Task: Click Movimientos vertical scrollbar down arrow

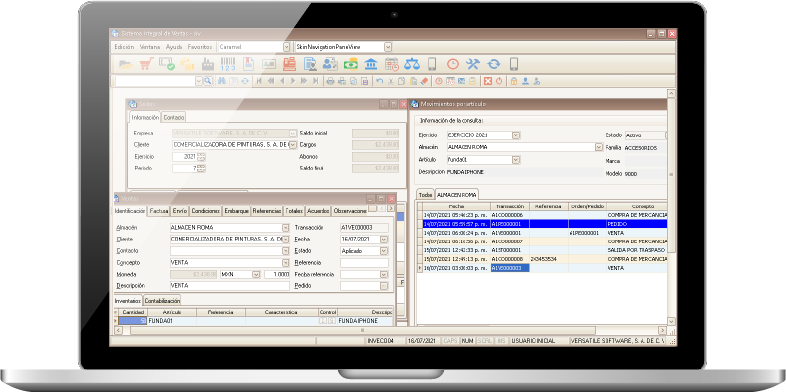Action: (x=671, y=321)
